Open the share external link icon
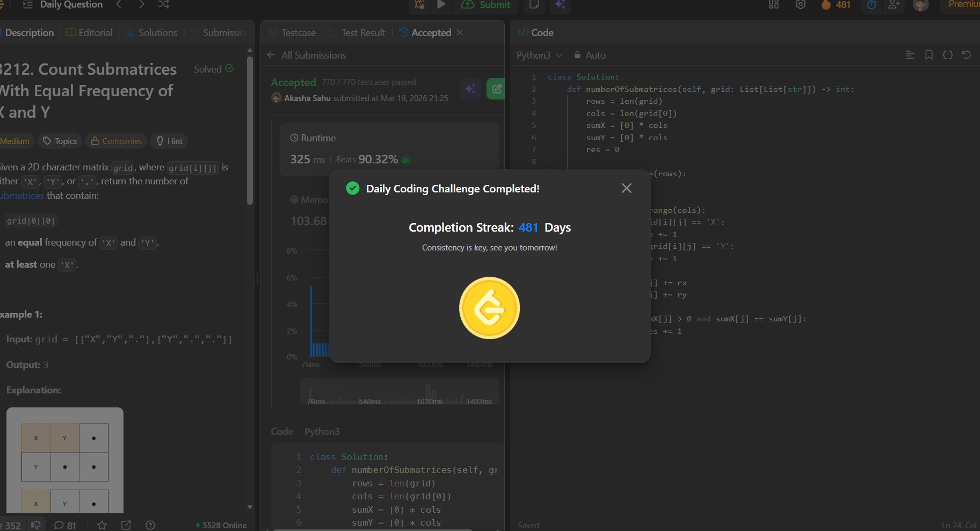This screenshot has height=531, width=980. click(x=126, y=525)
